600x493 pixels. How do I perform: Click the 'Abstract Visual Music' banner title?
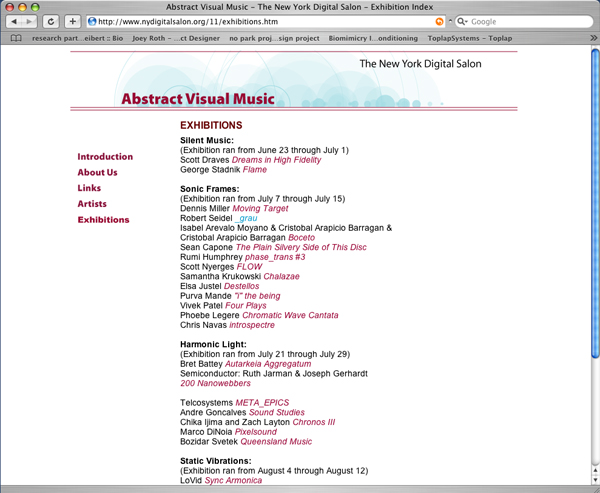[198, 99]
